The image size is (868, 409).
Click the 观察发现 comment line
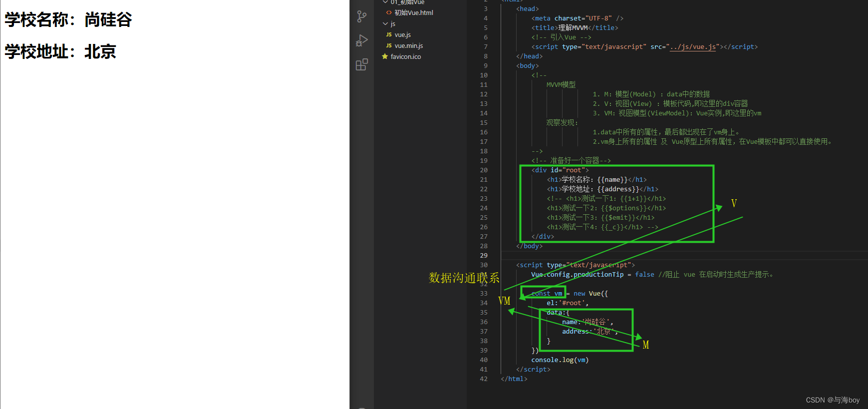pos(562,122)
